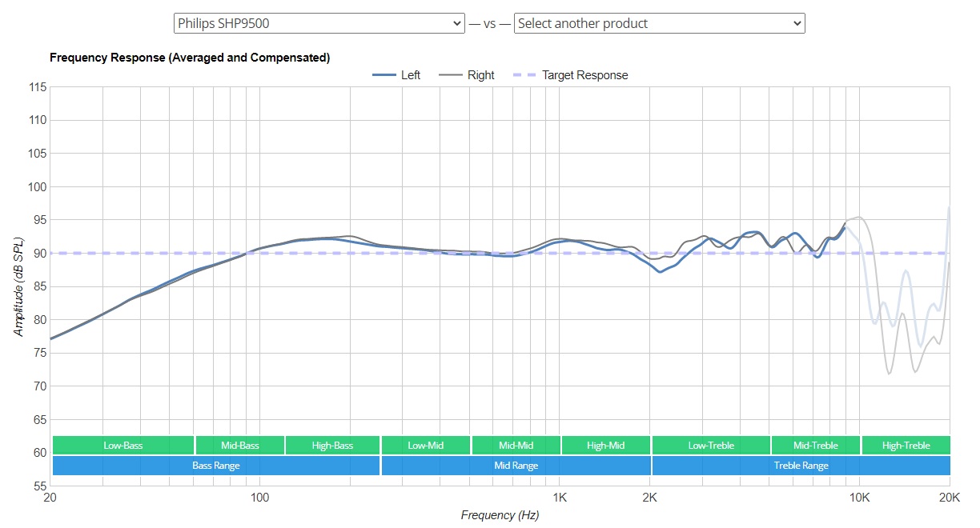
Task: Select the Mid-Treble band label
Action: coord(815,446)
